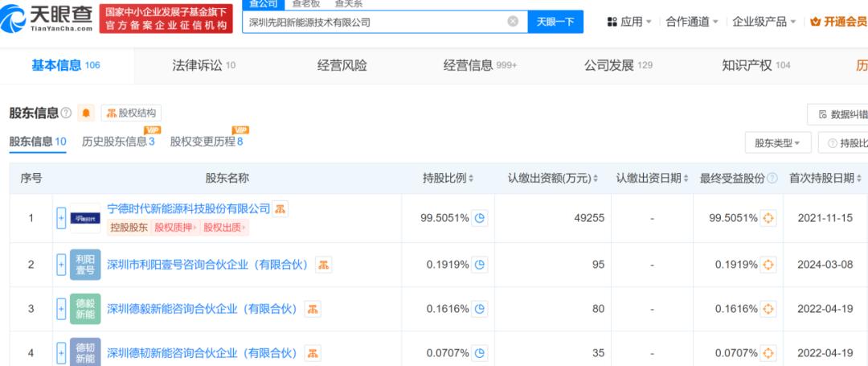Select the 股东信息 10 sub-tab

pos(38,142)
